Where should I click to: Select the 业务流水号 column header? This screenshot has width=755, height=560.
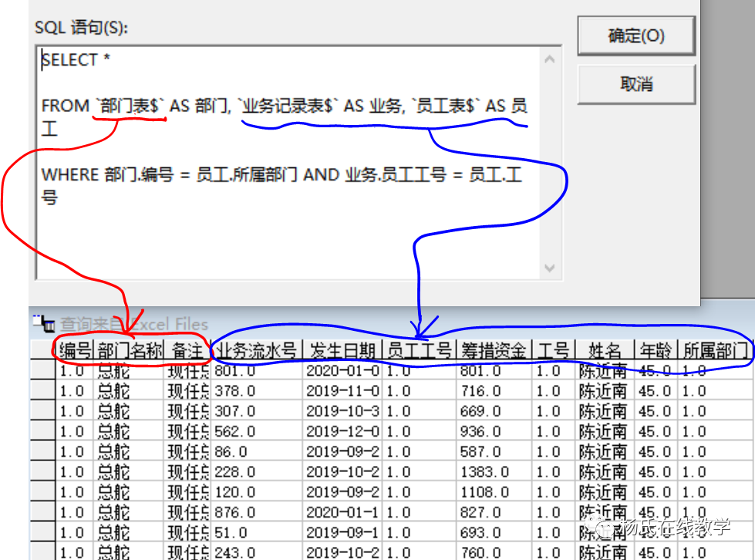point(256,350)
